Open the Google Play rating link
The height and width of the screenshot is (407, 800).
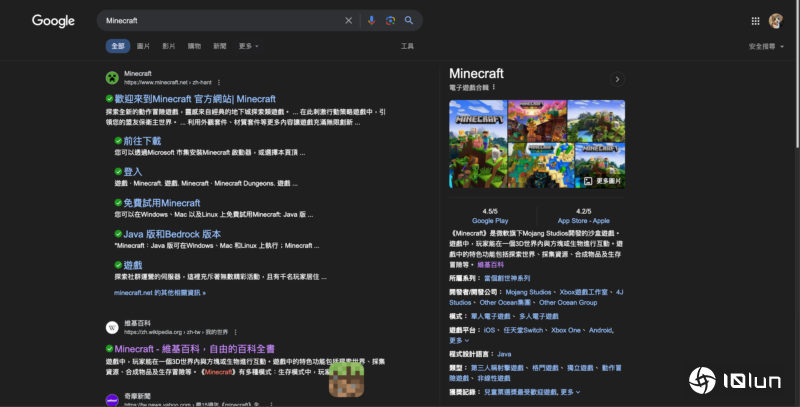point(490,221)
